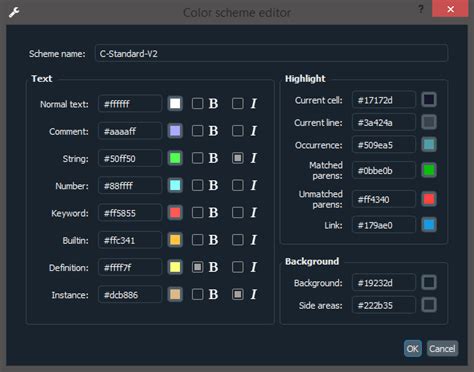Image resolution: width=474 pixels, height=372 pixels.
Task: Enable bold for Keyword
Action: tap(198, 213)
